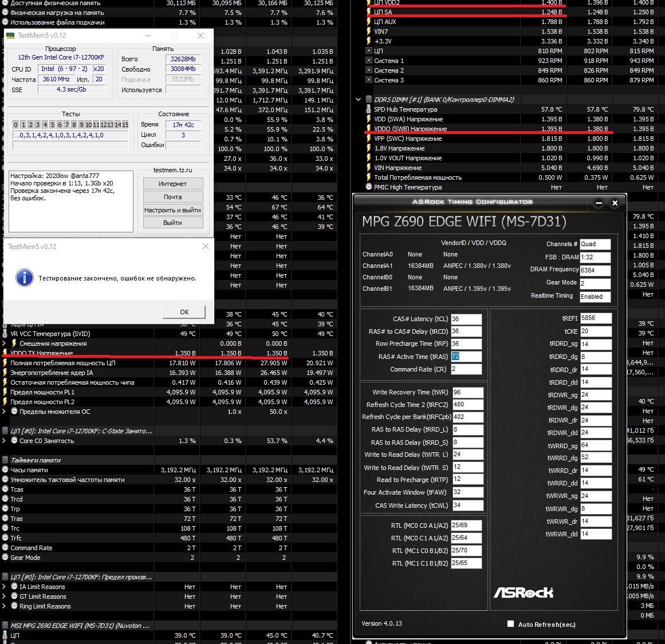Click the clock icon beside Tcas
This screenshot has width=665, height=644.
(x=5, y=489)
